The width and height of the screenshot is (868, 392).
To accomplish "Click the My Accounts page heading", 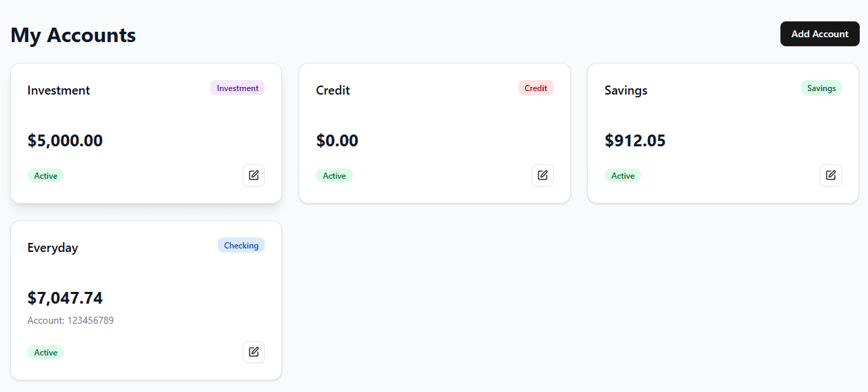I will 73,35.
